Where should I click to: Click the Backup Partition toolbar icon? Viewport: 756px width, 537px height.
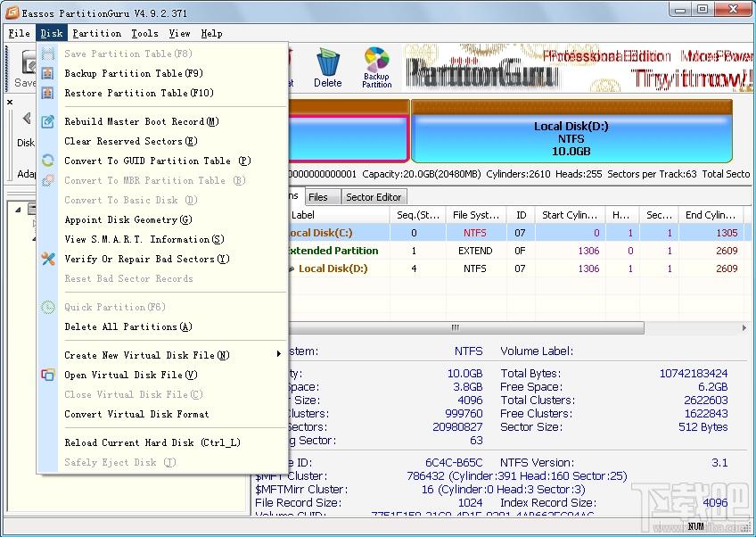tap(376, 67)
